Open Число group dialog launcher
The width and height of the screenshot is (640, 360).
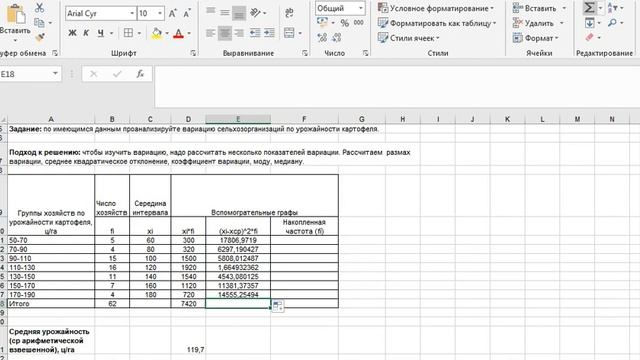pos(365,53)
